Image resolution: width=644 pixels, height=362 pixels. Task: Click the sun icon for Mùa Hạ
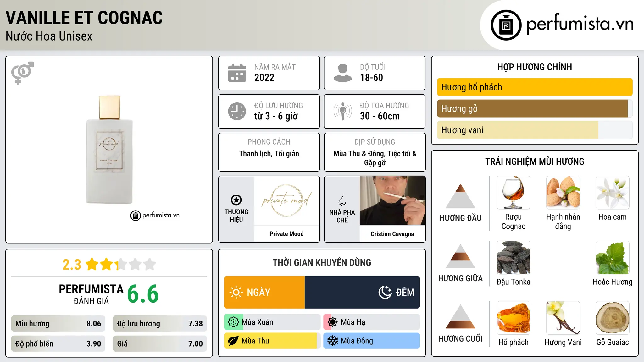[333, 322]
